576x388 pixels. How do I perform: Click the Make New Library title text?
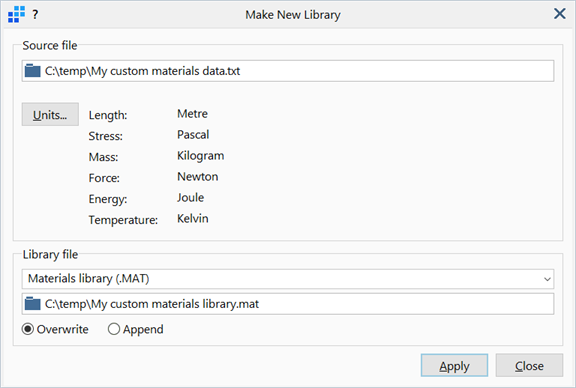[293, 15]
